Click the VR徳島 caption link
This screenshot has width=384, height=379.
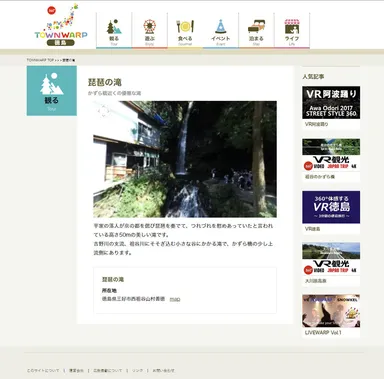tap(313, 229)
